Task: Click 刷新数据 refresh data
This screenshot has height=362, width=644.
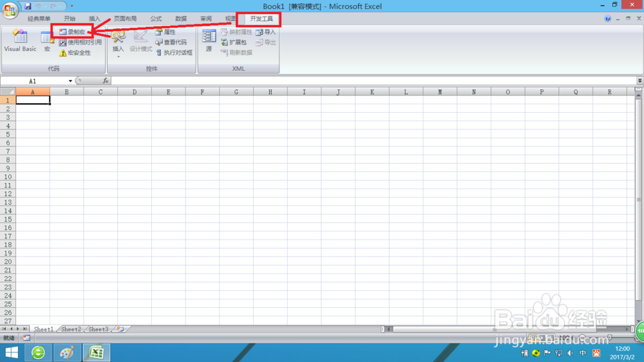Action: (236, 53)
